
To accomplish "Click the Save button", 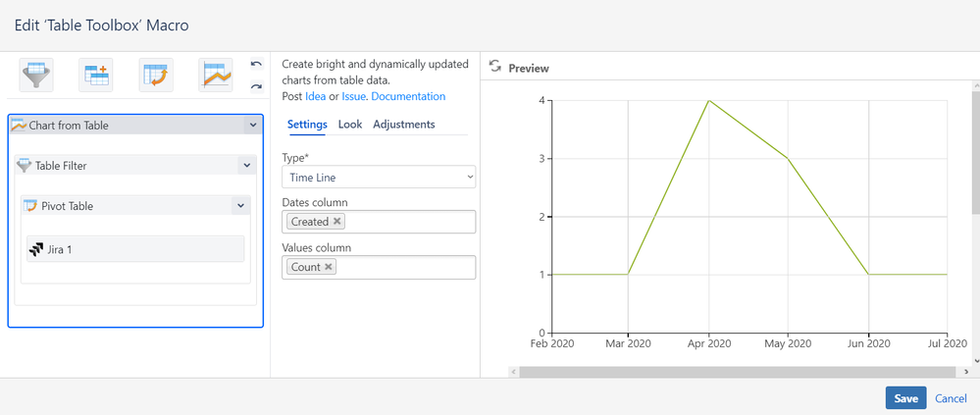I will (x=905, y=398).
